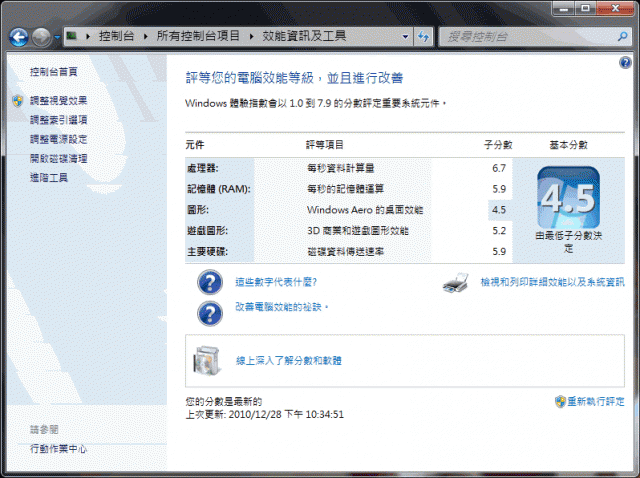Viewport: 640px width, 478px height.
Task: Open 調整電源設定 sidebar link
Action: (x=58, y=139)
